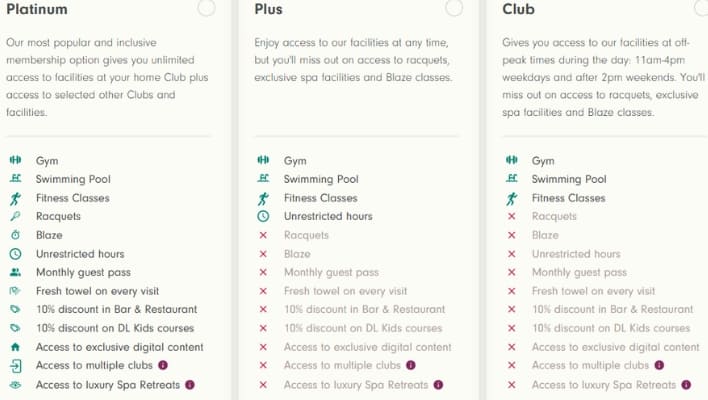Viewport: 708px width, 400px height.
Task: Show info for Platinum Access to multiple clubs
Action: point(162,366)
